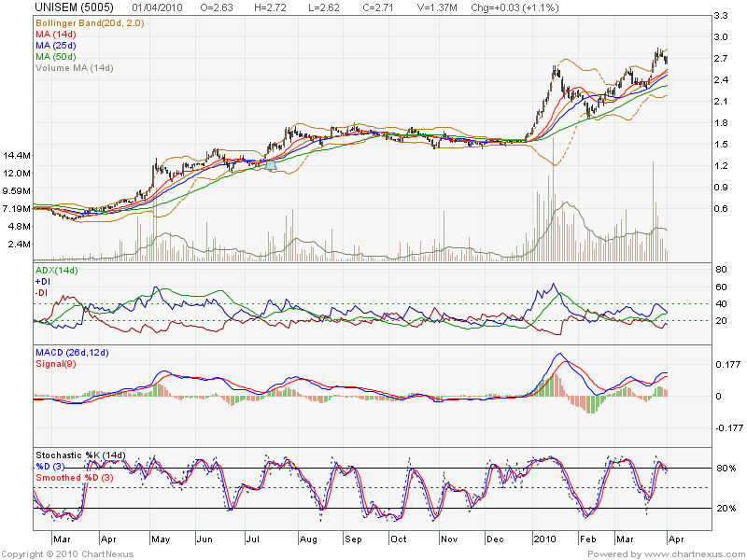Click the Stochastic %K (14d) label
747x560 pixels.
[80, 455]
